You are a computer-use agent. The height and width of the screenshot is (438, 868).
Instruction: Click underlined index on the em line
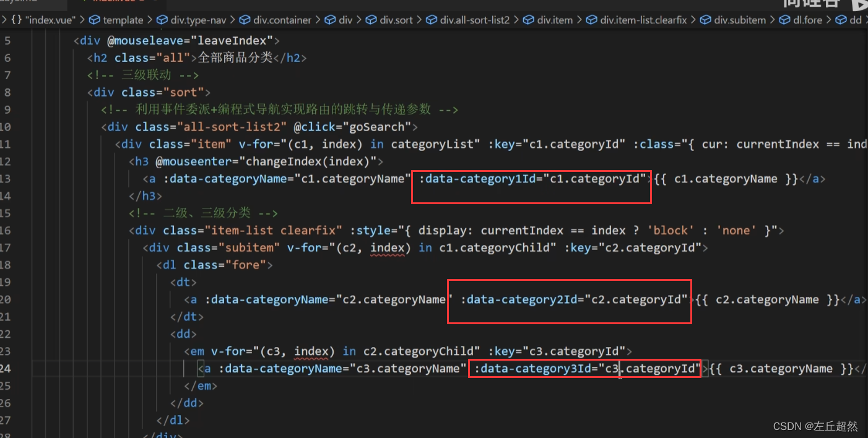pos(311,351)
